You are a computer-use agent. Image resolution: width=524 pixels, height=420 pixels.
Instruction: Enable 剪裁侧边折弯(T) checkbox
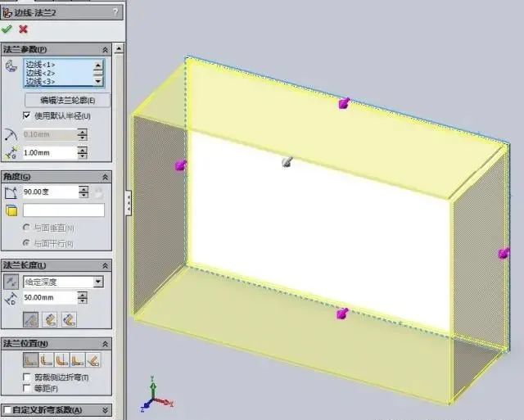point(27,377)
